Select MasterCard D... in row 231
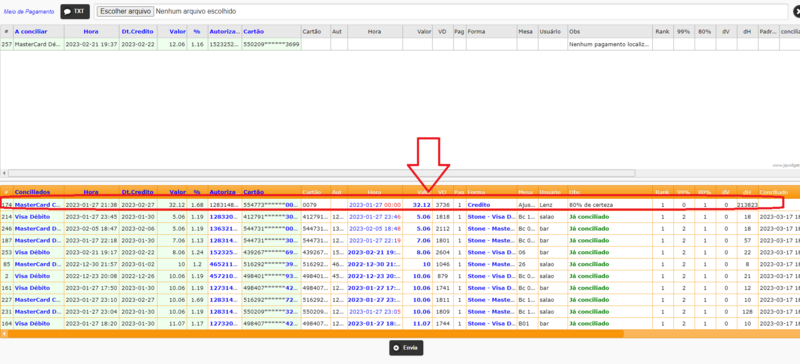This screenshot has width=800, height=364. click(38, 311)
